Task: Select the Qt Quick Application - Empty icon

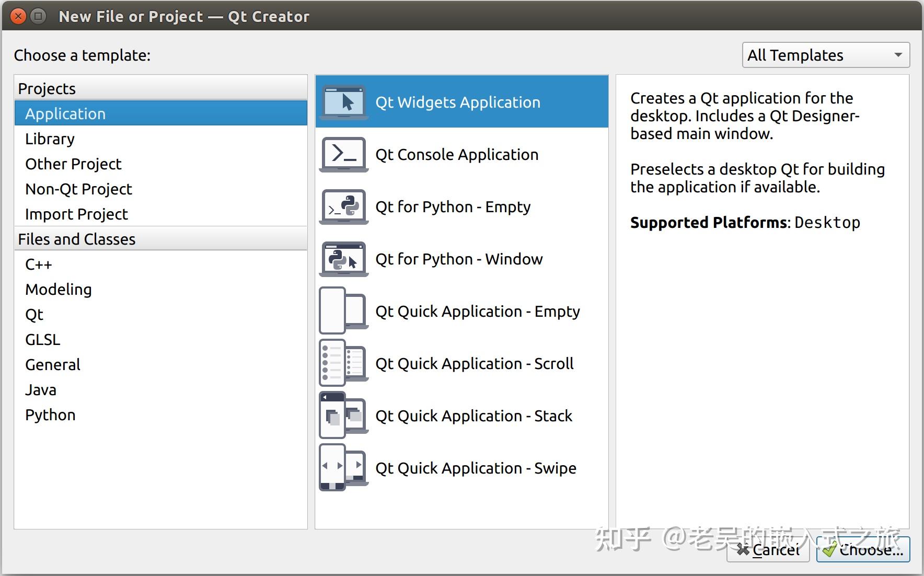Action: (x=343, y=310)
